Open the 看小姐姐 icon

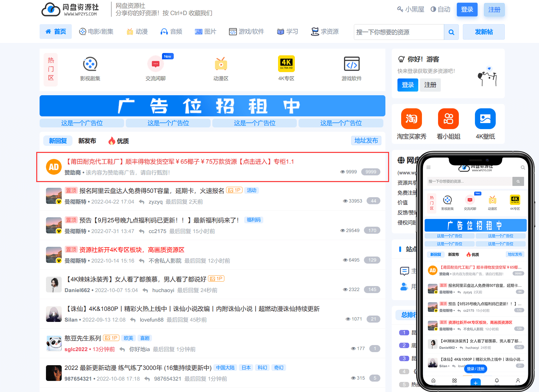click(x=448, y=119)
